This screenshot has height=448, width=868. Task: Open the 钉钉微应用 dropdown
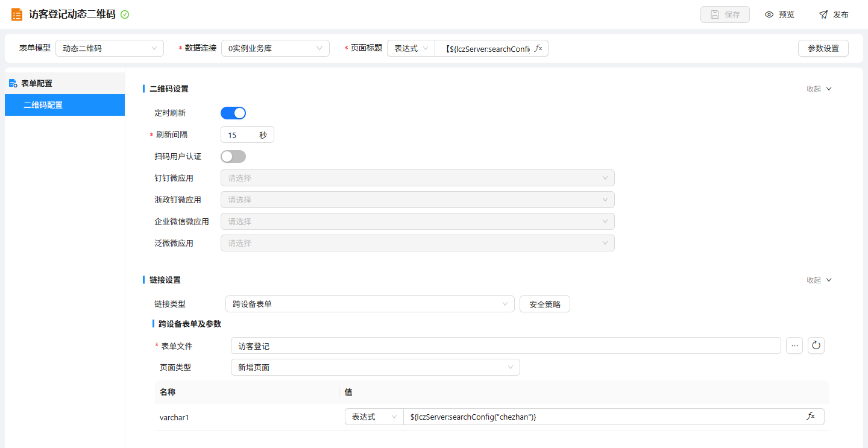click(418, 178)
